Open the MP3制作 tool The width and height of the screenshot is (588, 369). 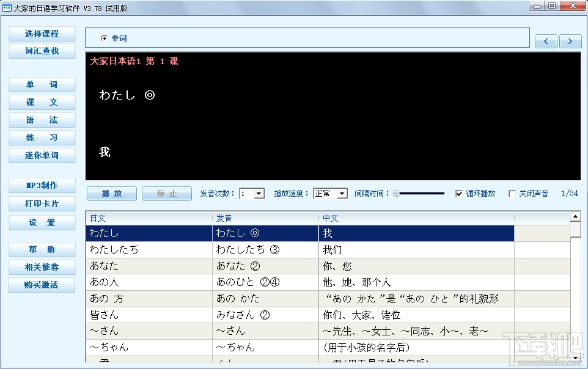click(x=42, y=185)
